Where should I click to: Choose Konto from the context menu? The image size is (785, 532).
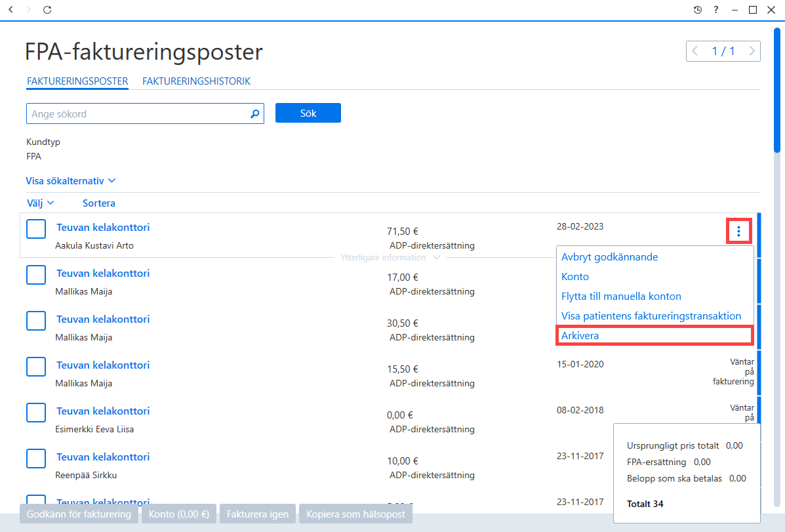click(574, 277)
